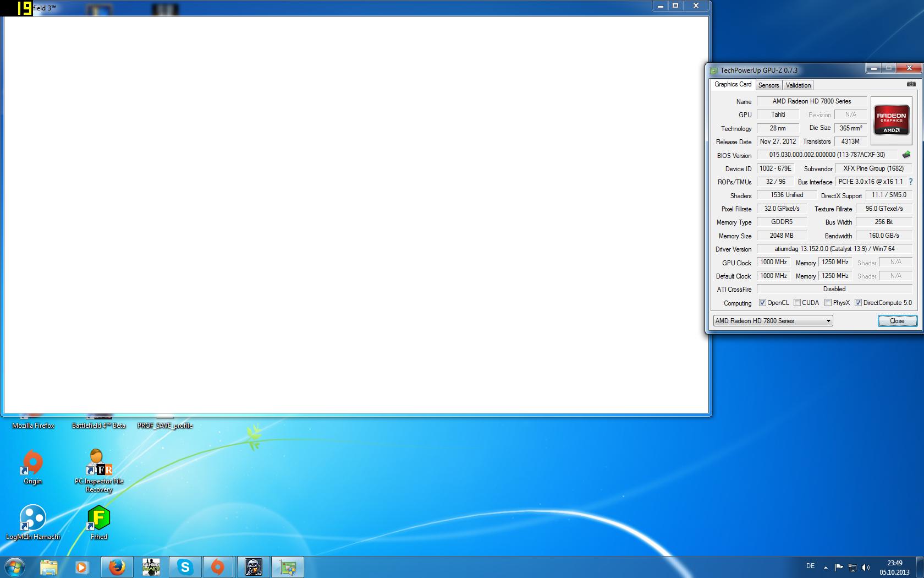Maximize the Battlefield 3 window

click(675, 6)
